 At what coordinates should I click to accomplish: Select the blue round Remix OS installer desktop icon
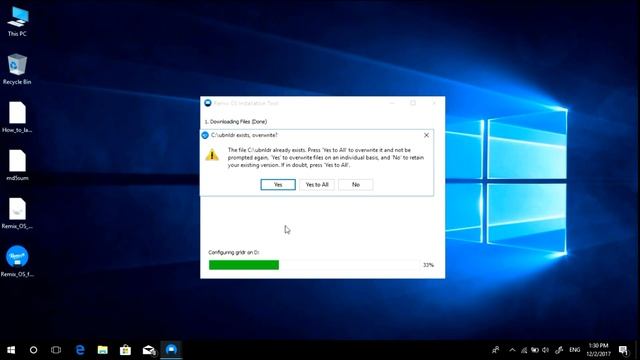coord(17,261)
